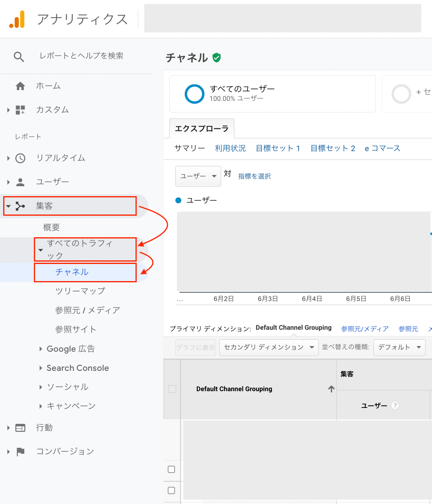This screenshot has height=504, width=432.
Task: Click the green verified shield icon
Action: [216, 58]
